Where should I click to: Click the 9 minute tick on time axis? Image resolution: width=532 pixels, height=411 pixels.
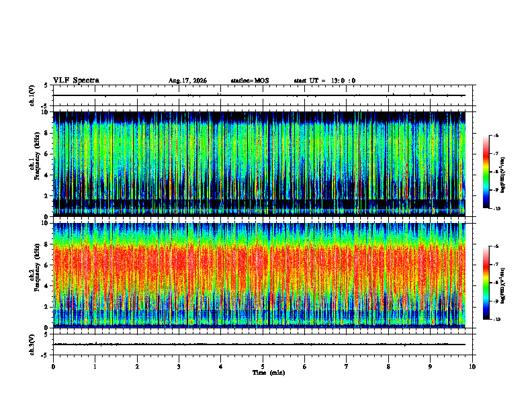click(x=430, y=367)
